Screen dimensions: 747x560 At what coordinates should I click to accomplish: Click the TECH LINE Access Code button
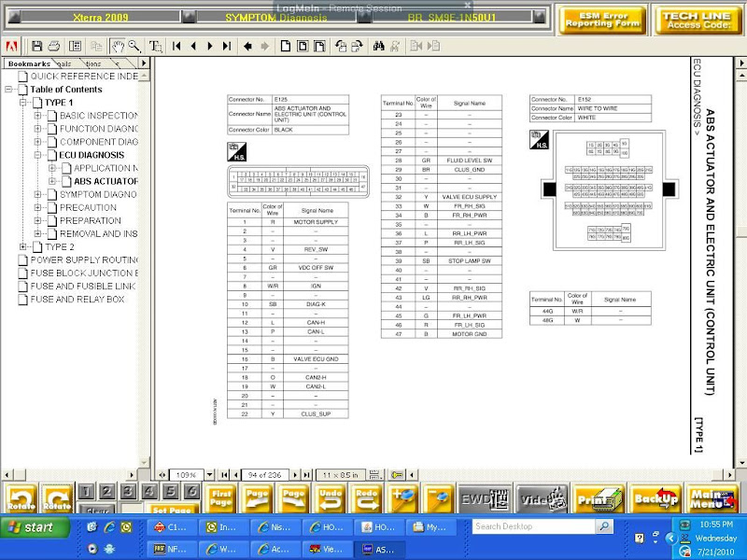[x=697, y=19]
